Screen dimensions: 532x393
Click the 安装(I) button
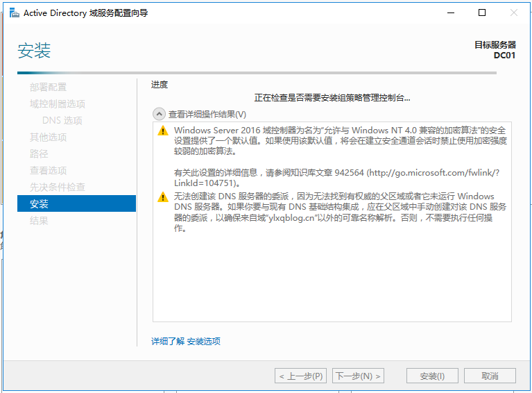point(432,376)
